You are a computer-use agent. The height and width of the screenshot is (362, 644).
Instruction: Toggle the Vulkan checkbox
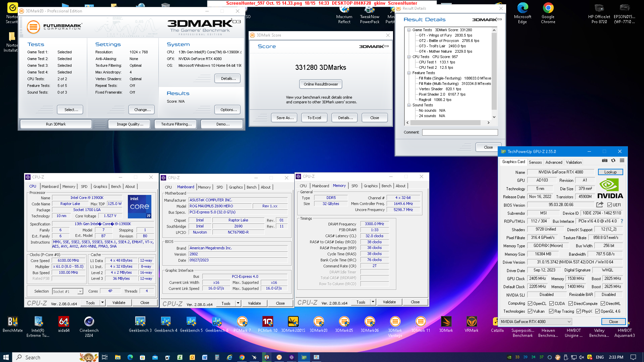coord(530,311)
